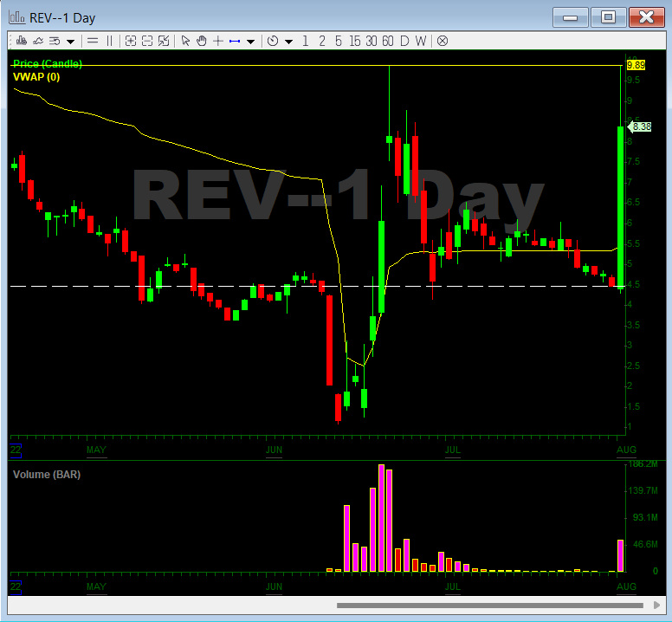Image resolution: width=672 pixels, height=622 pixels.
Task: Select the vertical line drawing tool
Action: [x=109, y=42]
